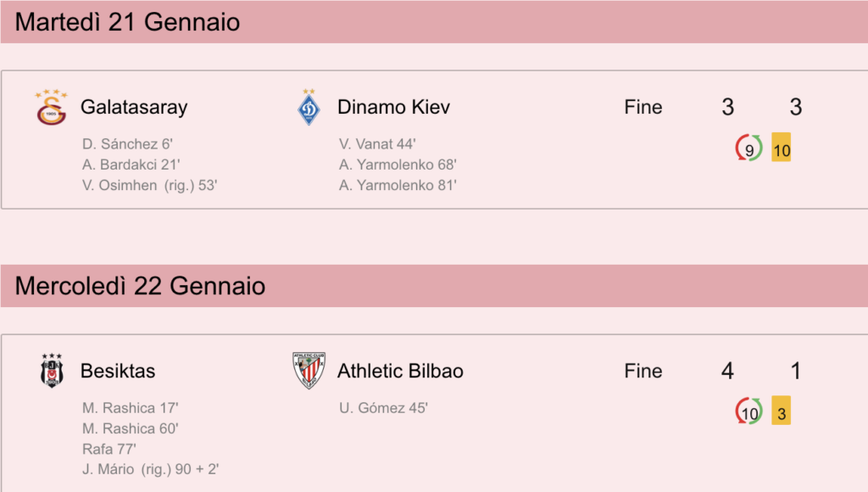Select the Martedì 21 Gennaio date header
Image resolution: width=868 pixels, height=492 pixels.
pos(434,22)
